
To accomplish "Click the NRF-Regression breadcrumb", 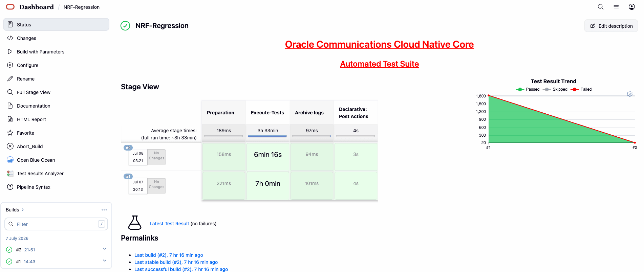I will [82, 7].
